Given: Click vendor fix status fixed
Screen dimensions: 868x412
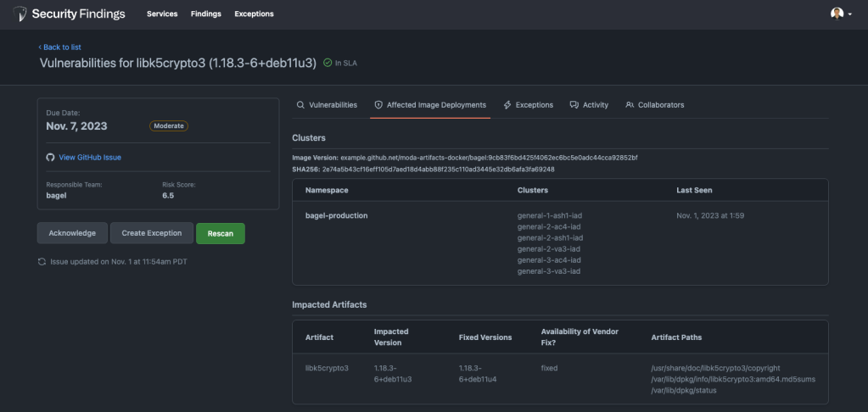Looking at the screenshot, I should click(549, 368).
